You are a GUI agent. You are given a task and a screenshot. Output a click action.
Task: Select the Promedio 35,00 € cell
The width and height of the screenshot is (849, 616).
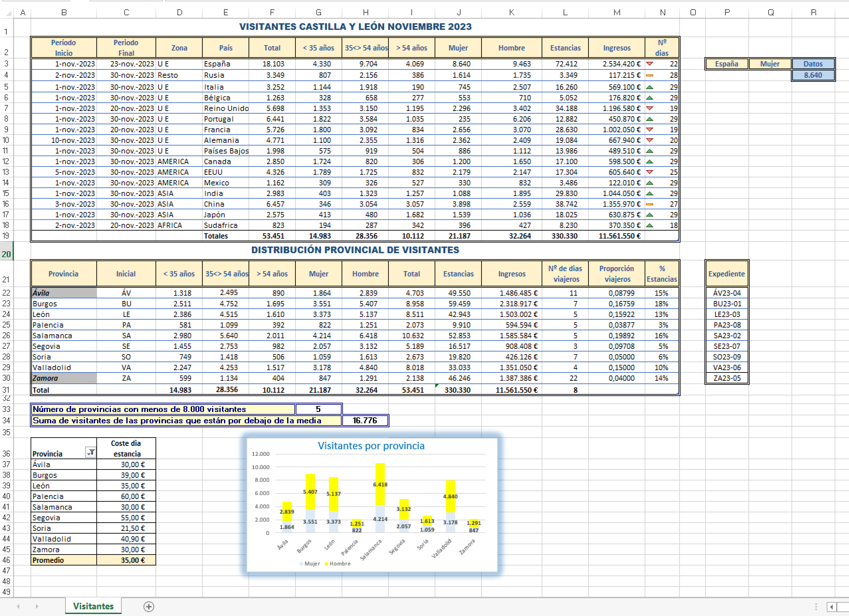pos(126,560)
